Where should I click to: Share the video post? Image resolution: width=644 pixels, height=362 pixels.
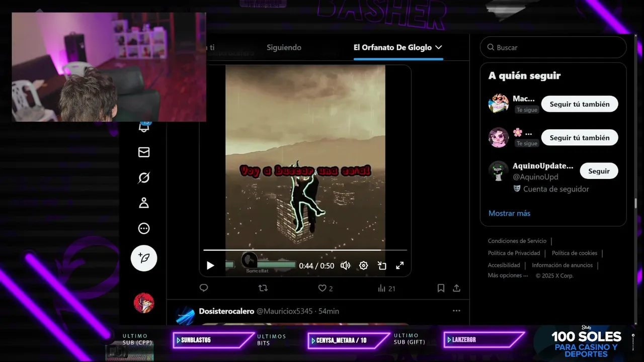pyautogui.click(x=456, y=288)
